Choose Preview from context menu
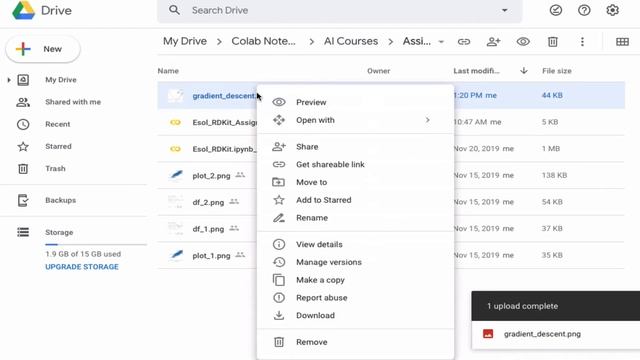The width and height of the screenshot is (640, 360). (x=356, y=102)
